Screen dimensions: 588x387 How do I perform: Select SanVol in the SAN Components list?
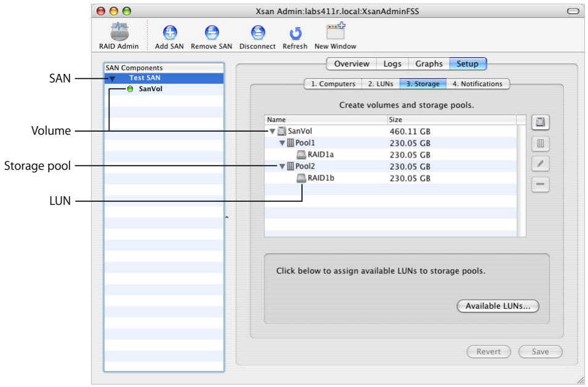click(164, 89)
